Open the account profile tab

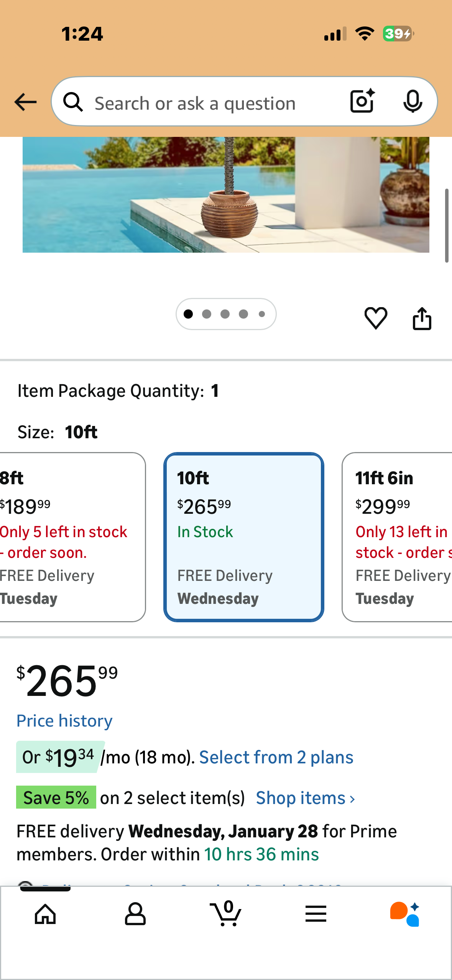pos(135,914)
